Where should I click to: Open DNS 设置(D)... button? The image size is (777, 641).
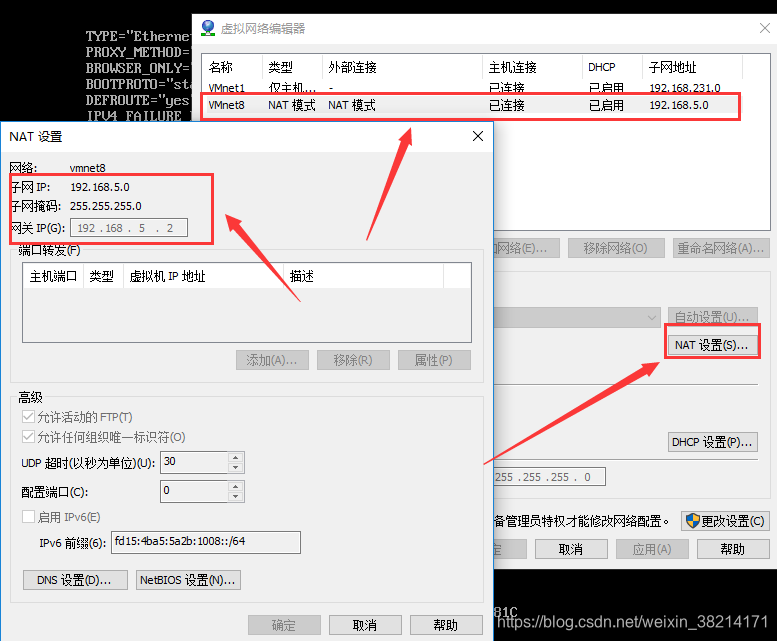[75, 580]
